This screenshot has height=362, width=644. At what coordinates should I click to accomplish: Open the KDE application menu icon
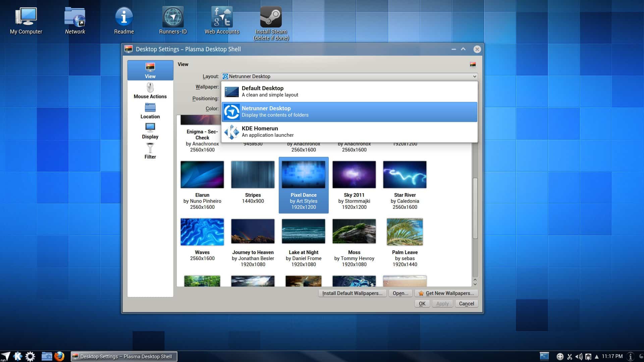(18, 356)
